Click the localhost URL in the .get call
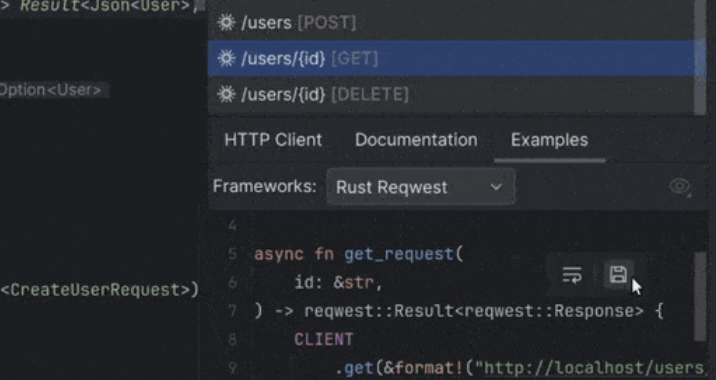Screen dimensions: 716x380 click(594, 368)
